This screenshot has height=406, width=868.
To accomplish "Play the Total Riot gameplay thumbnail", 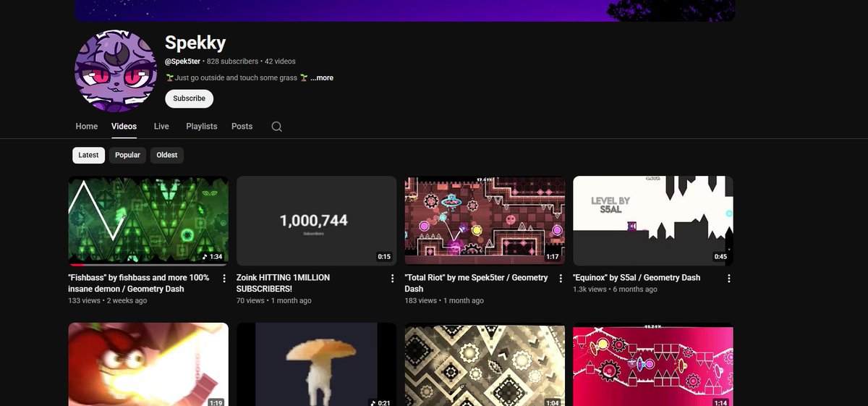I will tap(485, 221).
